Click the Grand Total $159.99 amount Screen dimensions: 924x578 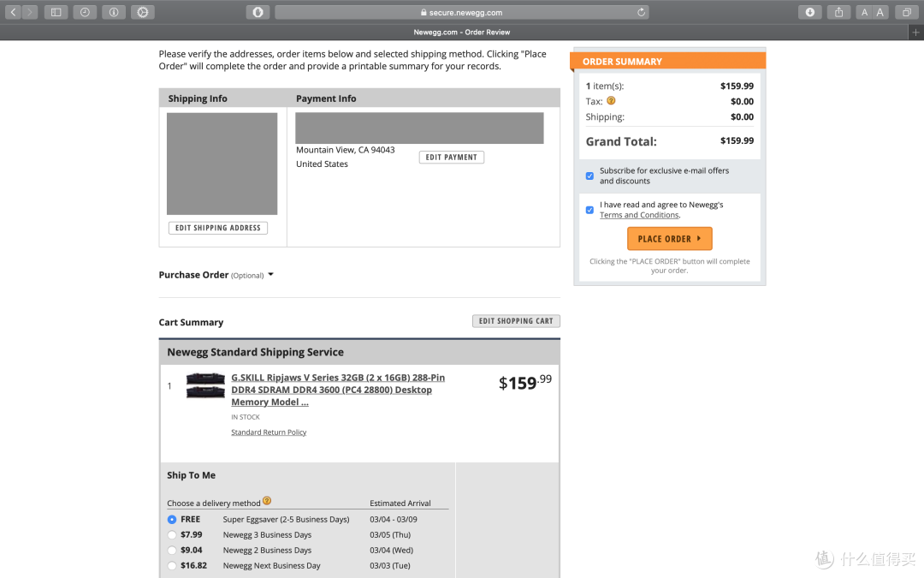pyautogui.click(x=737, y=141)
